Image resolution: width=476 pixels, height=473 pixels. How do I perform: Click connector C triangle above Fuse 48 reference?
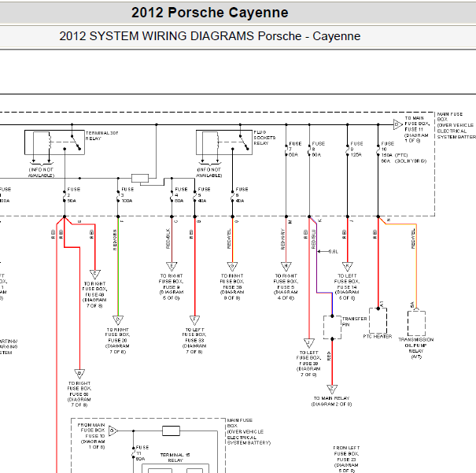tap(95, 274)
